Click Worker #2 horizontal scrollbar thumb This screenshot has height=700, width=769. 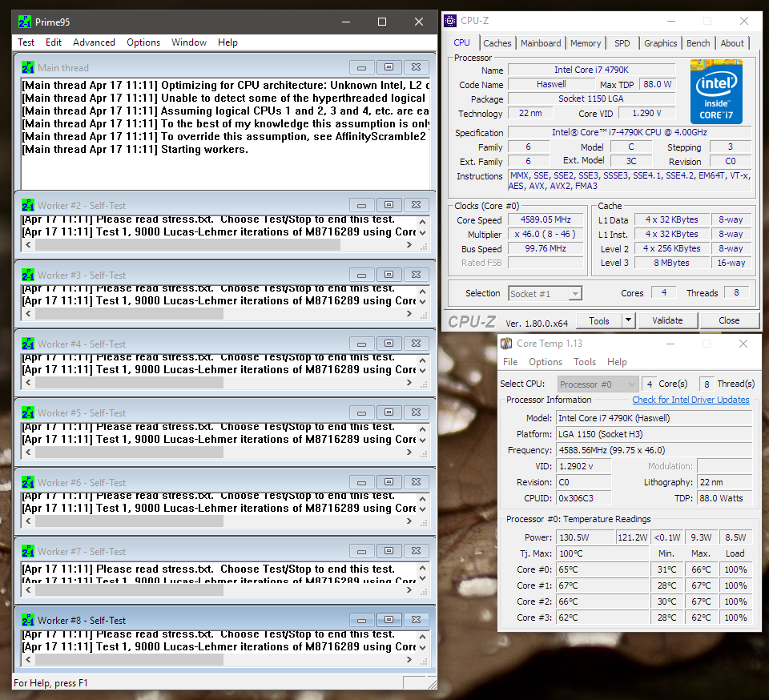click(187, 244)
